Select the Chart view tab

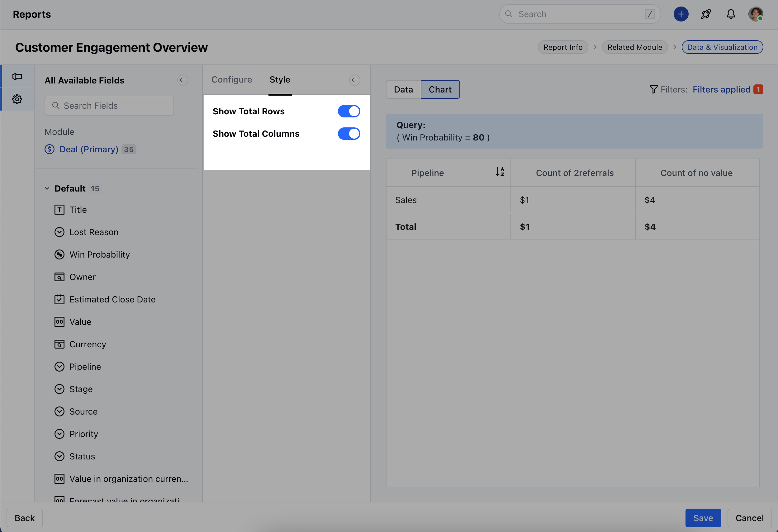pos(440,89)
